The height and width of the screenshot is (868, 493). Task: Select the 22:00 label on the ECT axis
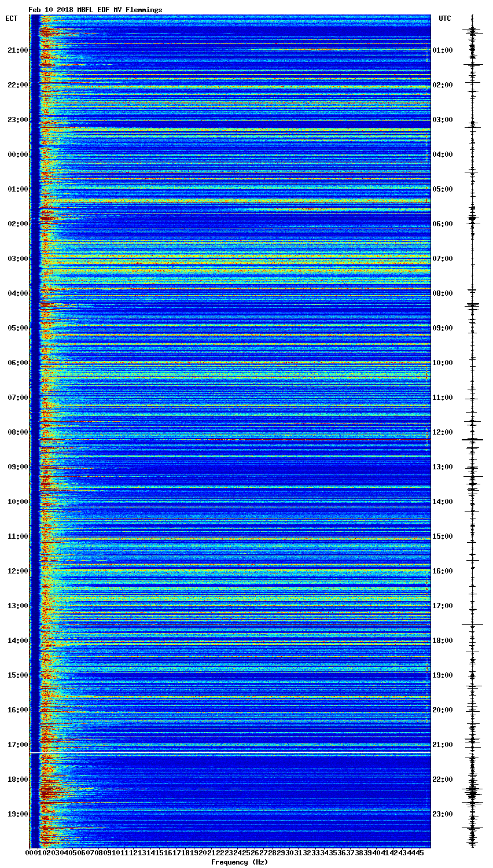(x=18, y=85)
